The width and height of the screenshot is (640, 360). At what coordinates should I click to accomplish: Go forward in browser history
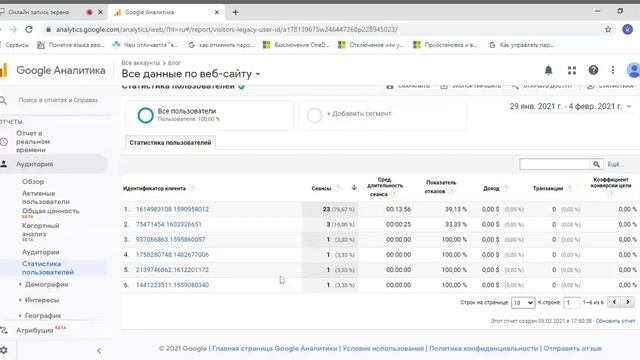pos(13,29)
